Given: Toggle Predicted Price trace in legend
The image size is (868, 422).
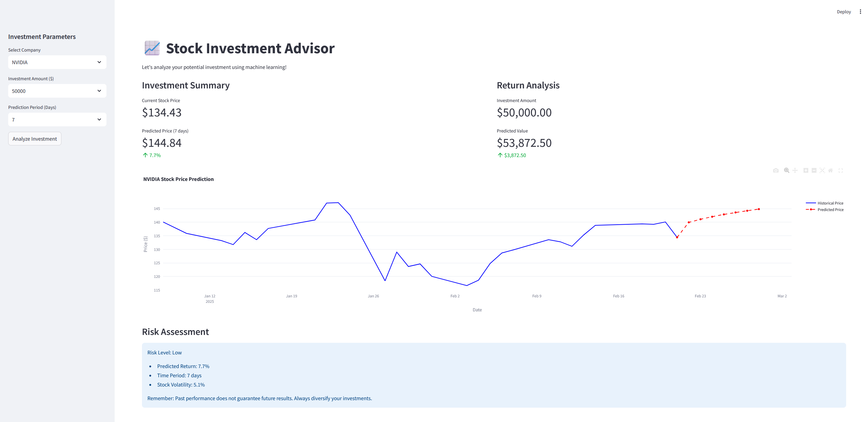Looking at the screenshot, I should (x=830, y=210).
